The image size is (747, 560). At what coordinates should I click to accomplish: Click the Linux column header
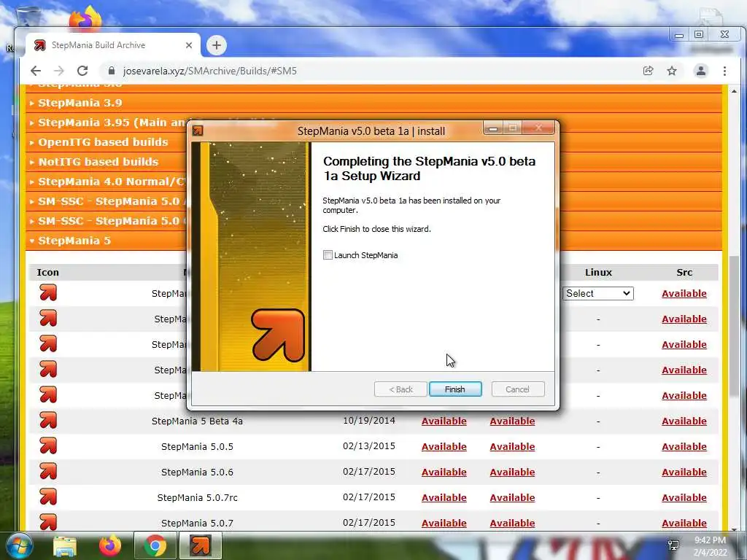598,273
